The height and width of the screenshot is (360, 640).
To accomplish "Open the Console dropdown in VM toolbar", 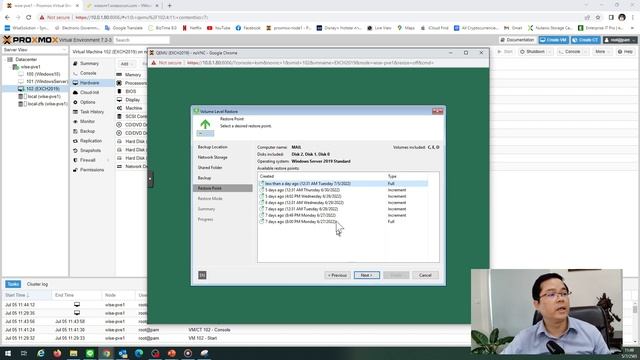I will [584, 52].
